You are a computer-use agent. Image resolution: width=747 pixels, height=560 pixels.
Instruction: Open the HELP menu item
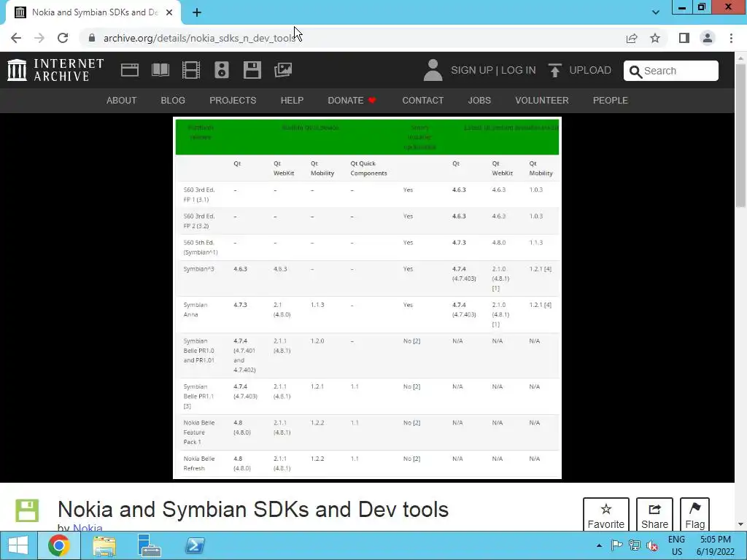point(292,101)
